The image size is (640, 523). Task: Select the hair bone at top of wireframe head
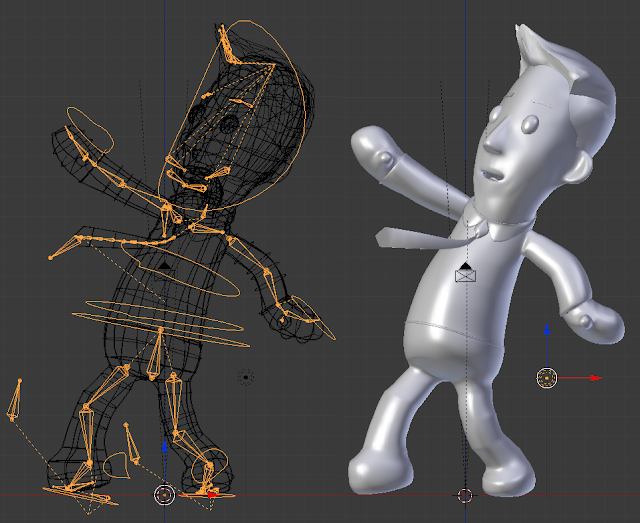tap(227, 44)
